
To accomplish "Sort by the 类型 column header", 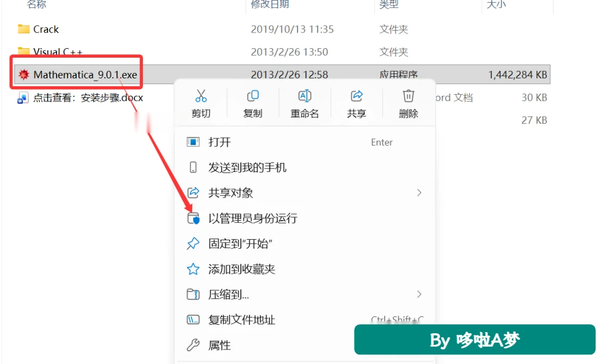I will coord(389,4).
